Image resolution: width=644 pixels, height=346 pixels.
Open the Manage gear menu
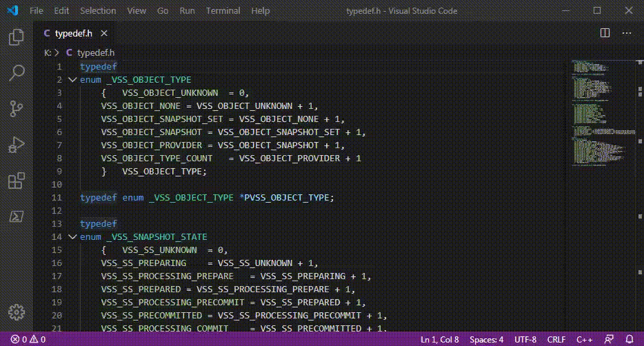pos(17,312)
